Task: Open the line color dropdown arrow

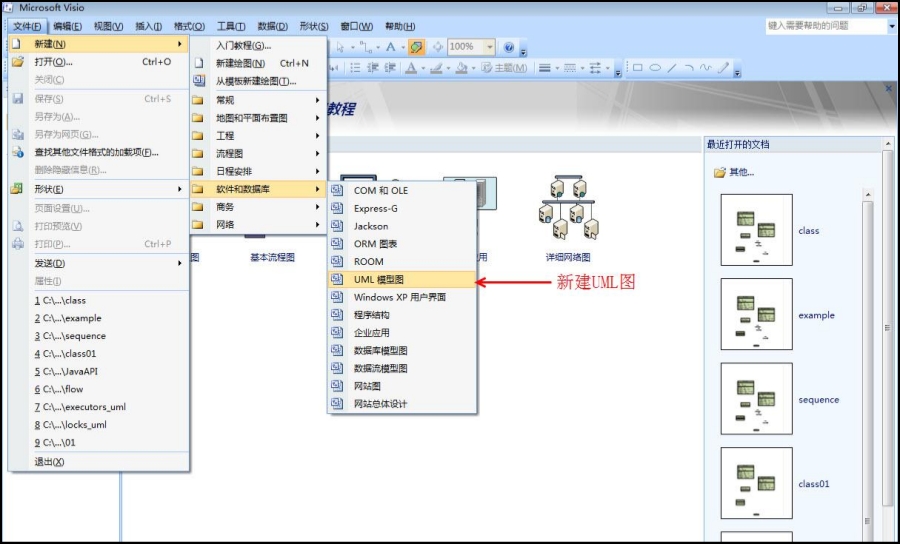Action: 448,68
